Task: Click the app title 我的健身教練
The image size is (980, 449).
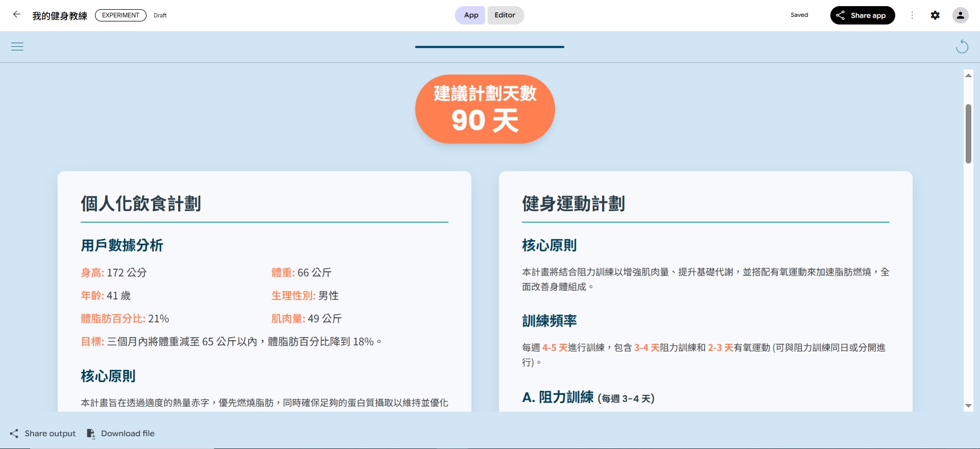Action: pos(60,16)
